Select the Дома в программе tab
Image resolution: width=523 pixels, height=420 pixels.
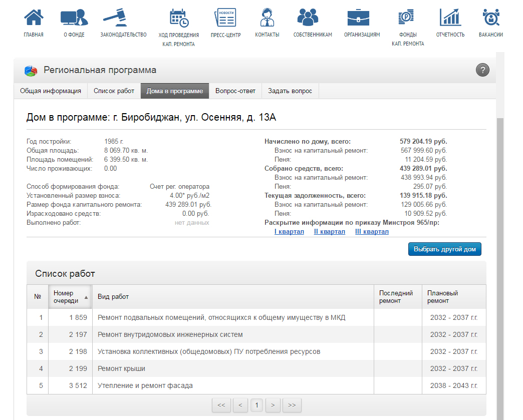175,91
